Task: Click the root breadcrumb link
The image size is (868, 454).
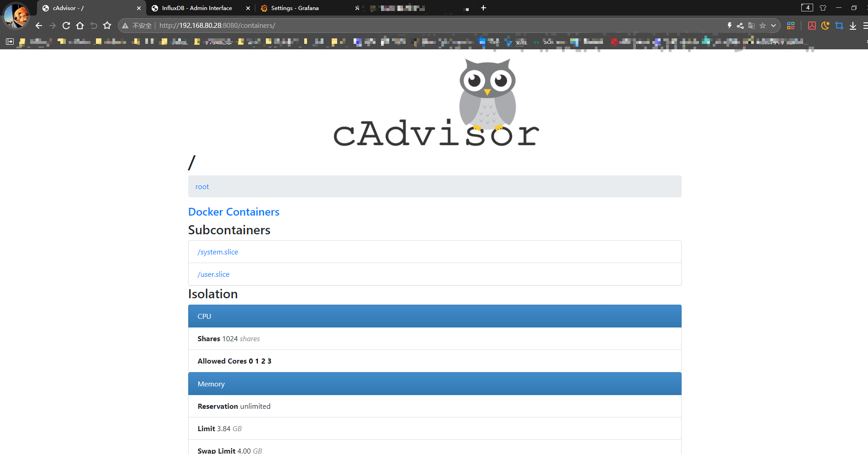Action: click(x=202, y=187)
